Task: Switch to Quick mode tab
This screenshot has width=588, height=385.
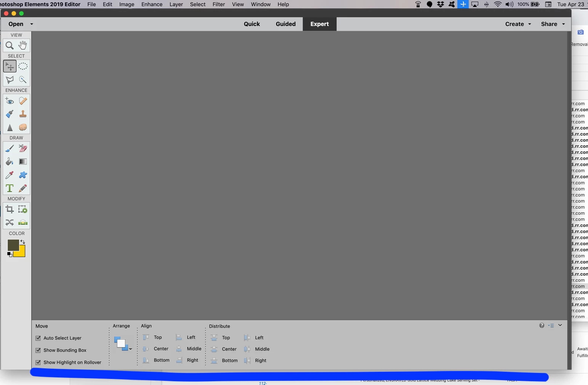Action: coord(252,24)
